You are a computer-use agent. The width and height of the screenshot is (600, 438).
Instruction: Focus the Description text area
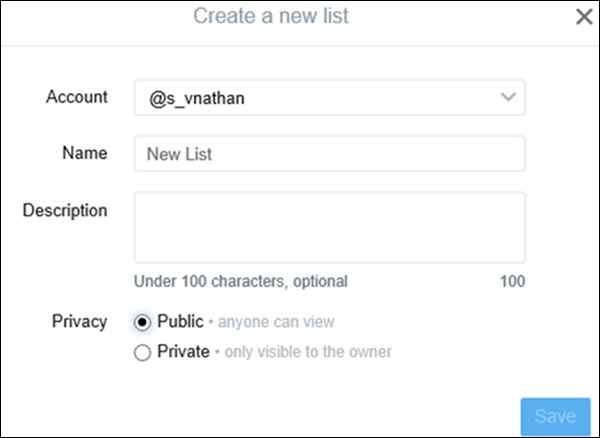coord(330,227)
